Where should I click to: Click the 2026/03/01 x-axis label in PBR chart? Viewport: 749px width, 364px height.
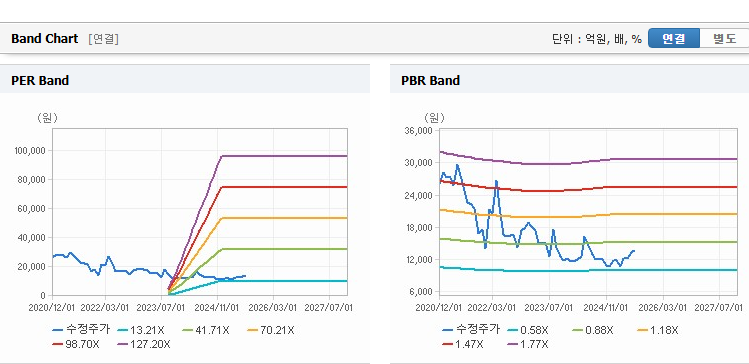pos(662,307)
